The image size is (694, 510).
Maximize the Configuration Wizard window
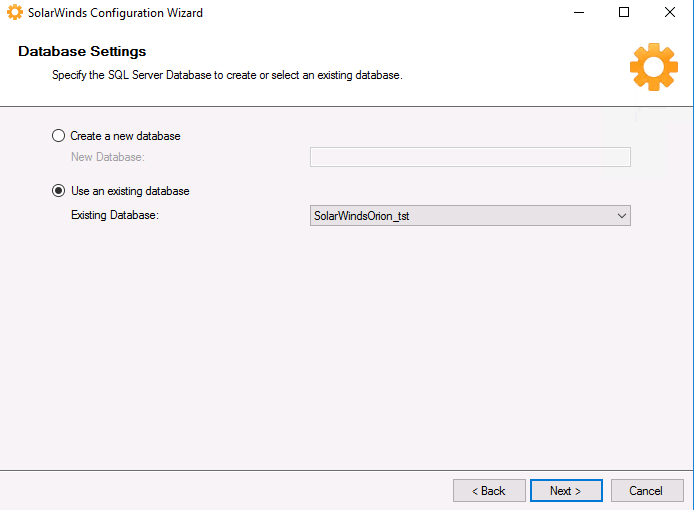tap(624, 12)
